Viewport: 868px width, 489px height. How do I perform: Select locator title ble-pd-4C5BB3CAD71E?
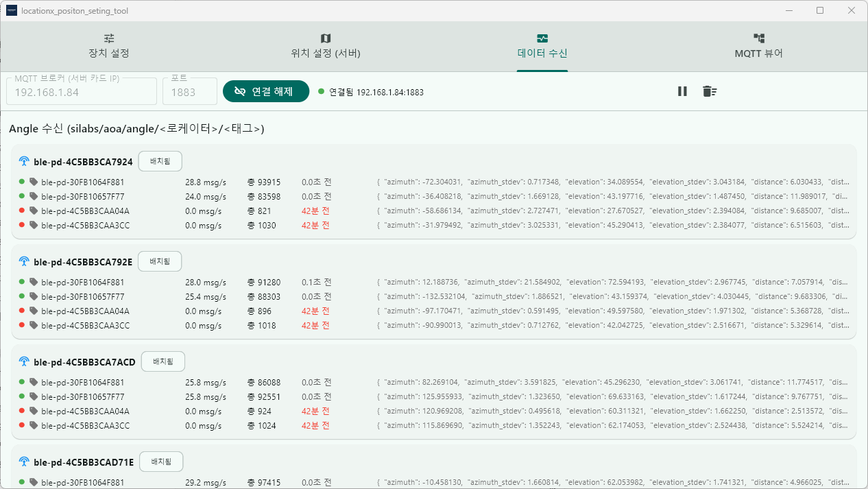(84, 462)
